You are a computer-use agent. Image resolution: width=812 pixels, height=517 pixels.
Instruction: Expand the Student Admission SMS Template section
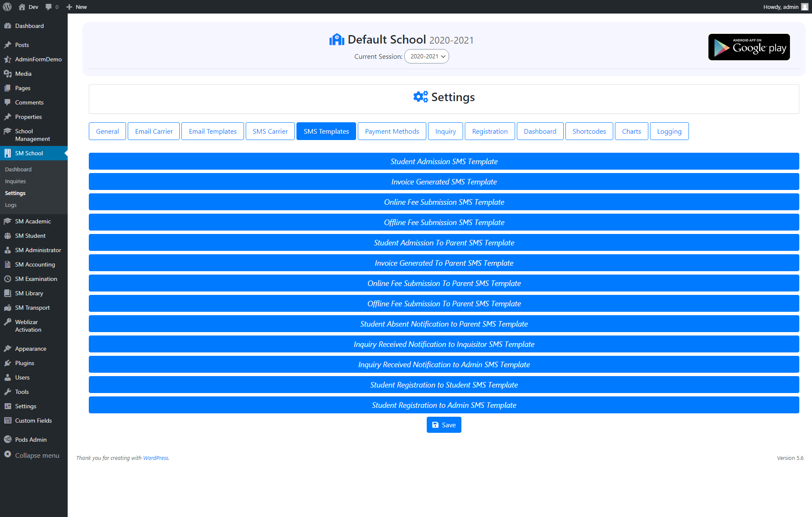(444, 161)
